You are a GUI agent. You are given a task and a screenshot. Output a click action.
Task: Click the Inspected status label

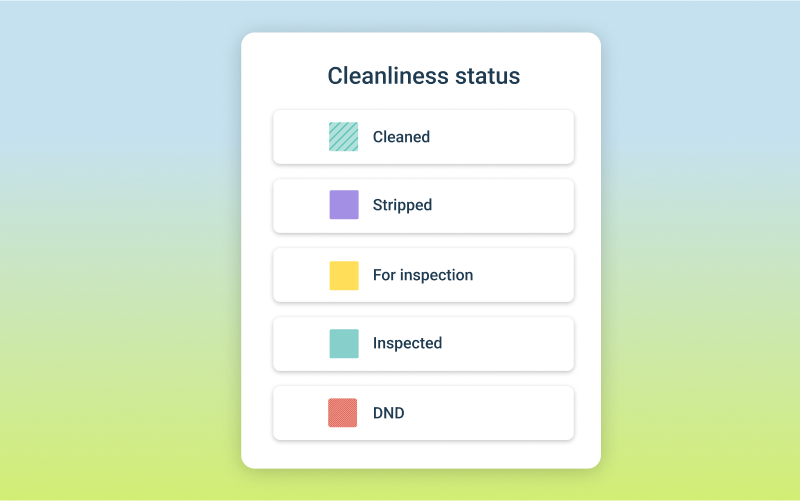tap(407, 343)
